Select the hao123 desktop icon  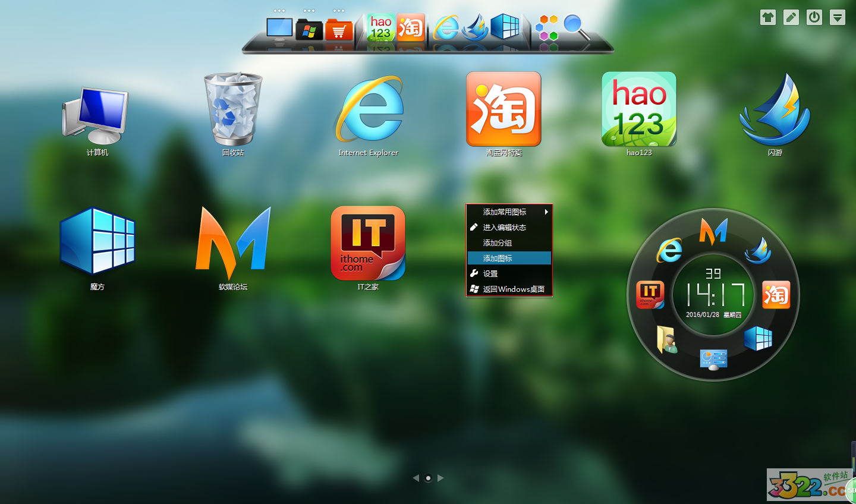(x=639, y=114)
